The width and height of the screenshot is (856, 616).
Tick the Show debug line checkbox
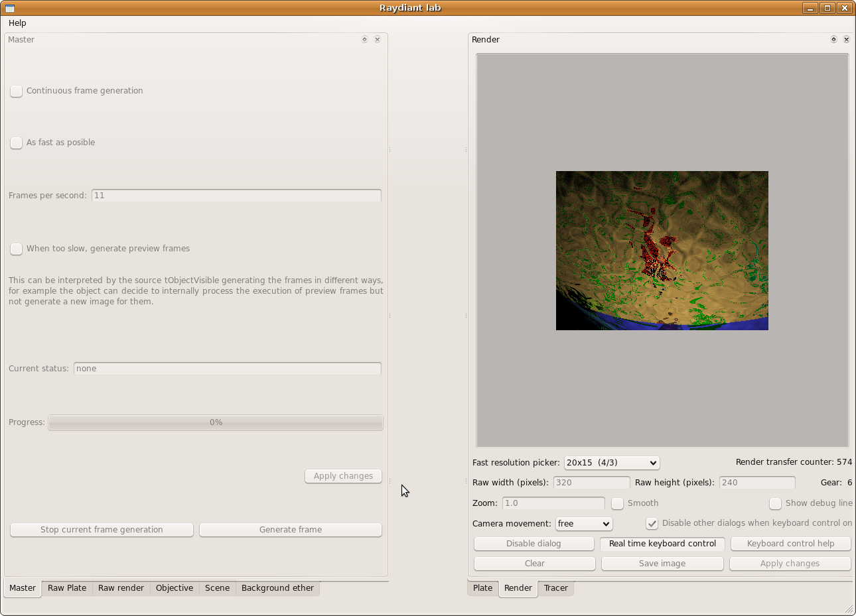775,503
